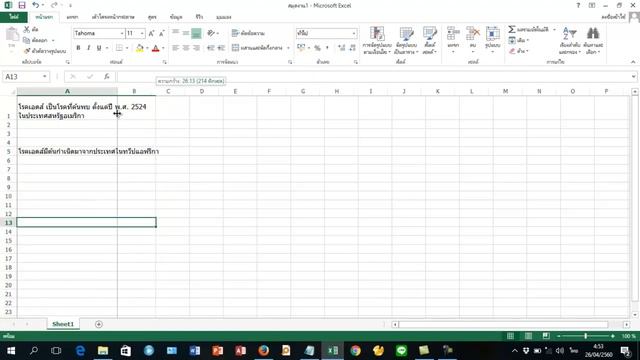Viewport: 640px width, 360px height.
Task: Increase font size with large A icon
Action: click(151, 33)
